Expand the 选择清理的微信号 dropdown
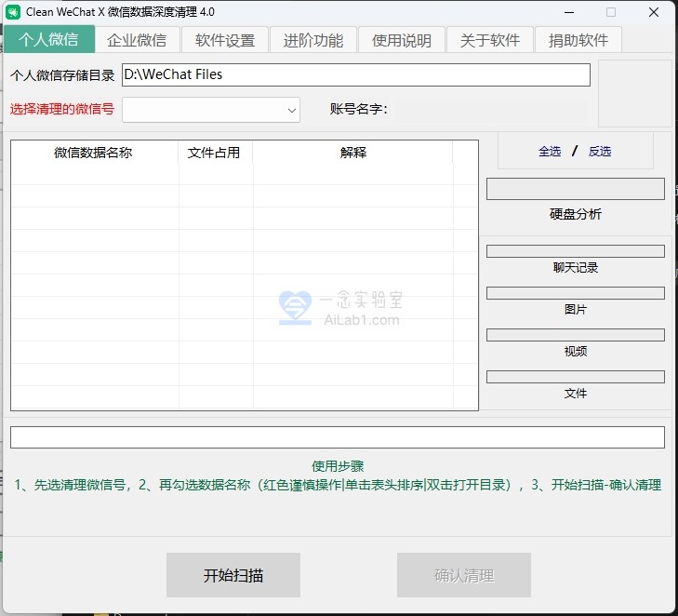The image size is (678, 616). tap(211, 110)
